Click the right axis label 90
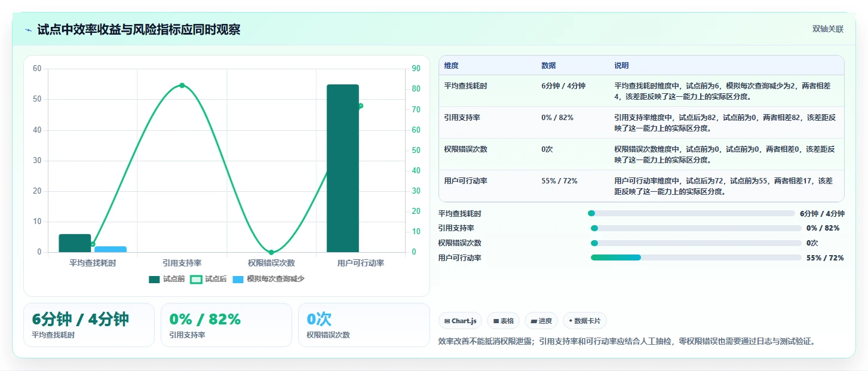Screen dimensions: 868x371 [x=416, y=69]
